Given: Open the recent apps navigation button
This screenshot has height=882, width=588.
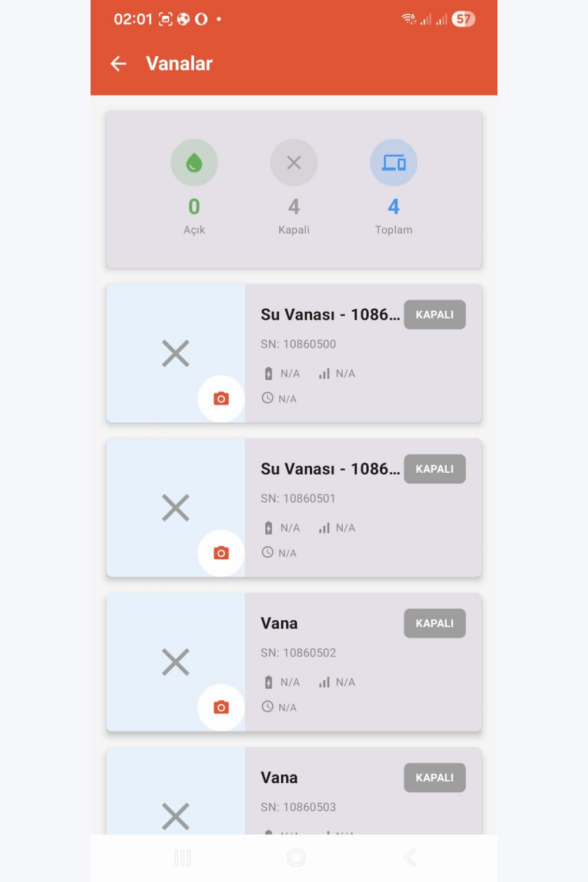Looking at the screenshot, I should pos(183,857).
